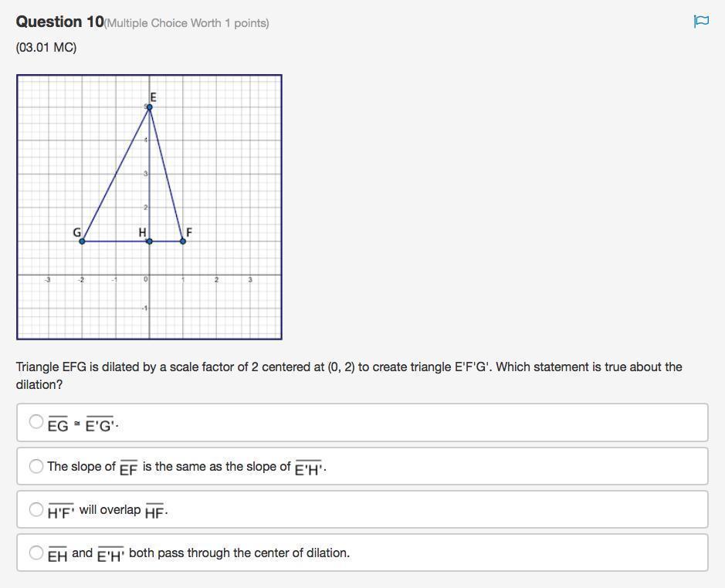Choose the slope of EF answer

tap(36, 466)
